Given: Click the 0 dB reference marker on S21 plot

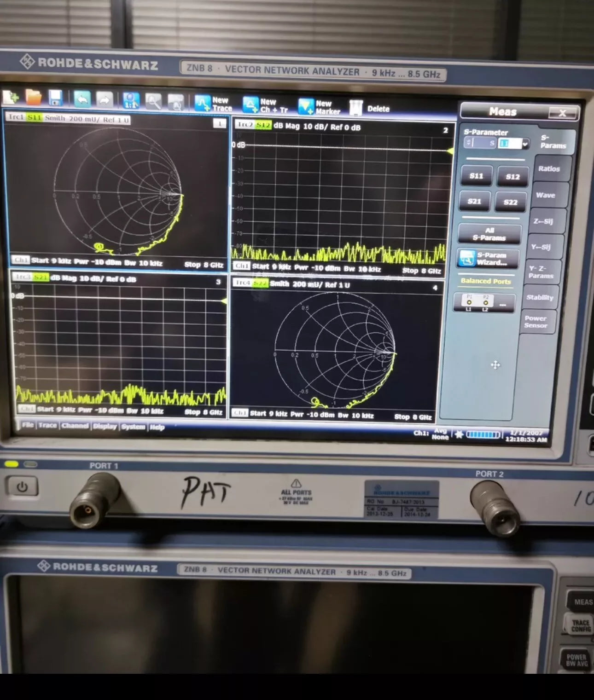Looking at the screenshot, I should tap(224, 301).
